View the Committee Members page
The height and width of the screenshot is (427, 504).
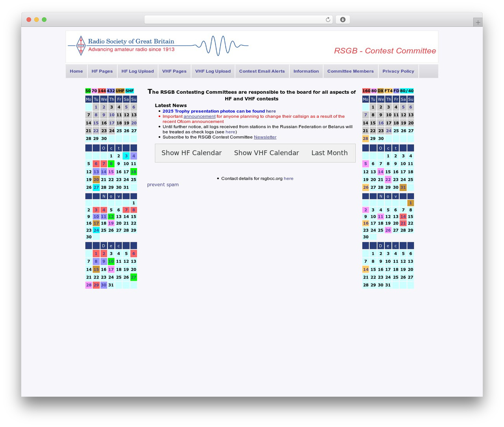coord(350,71)
